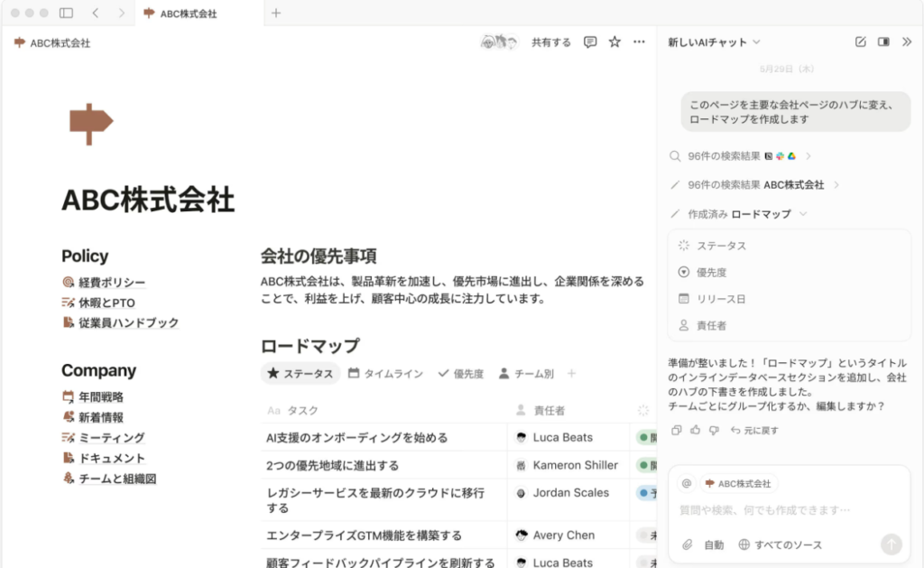Click the AI chat input field
The width and height of the screenshot is (924, 568).
pyautogui.click(x=776, y=510)
